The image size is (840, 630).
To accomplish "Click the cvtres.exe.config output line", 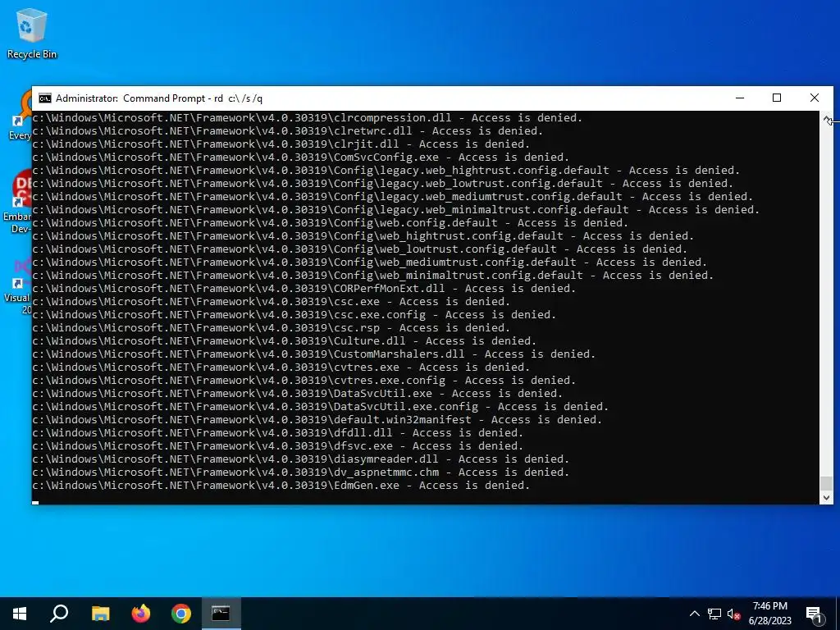I will [x=304, y=381].
